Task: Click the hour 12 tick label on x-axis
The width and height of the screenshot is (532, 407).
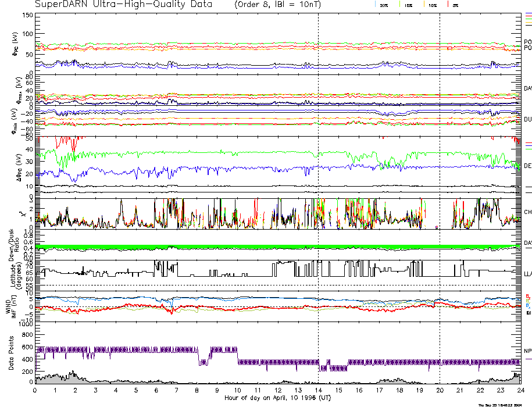Action: click(278, 390)
